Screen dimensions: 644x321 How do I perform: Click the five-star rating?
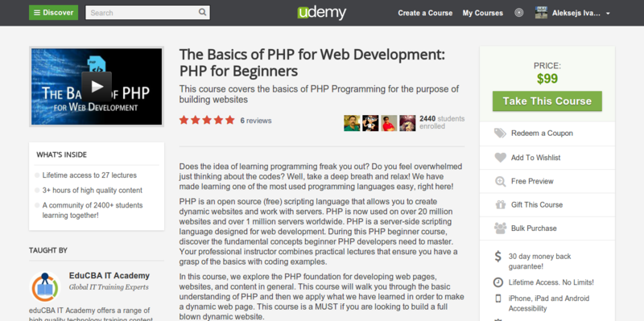pos(207,120)
